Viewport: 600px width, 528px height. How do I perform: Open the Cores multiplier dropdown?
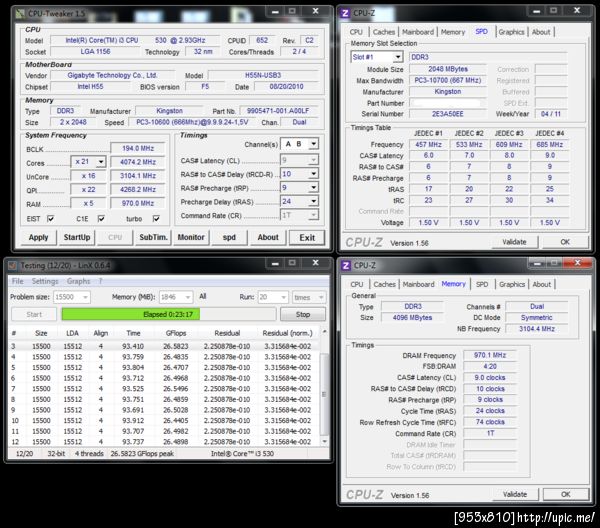(99, 161)
